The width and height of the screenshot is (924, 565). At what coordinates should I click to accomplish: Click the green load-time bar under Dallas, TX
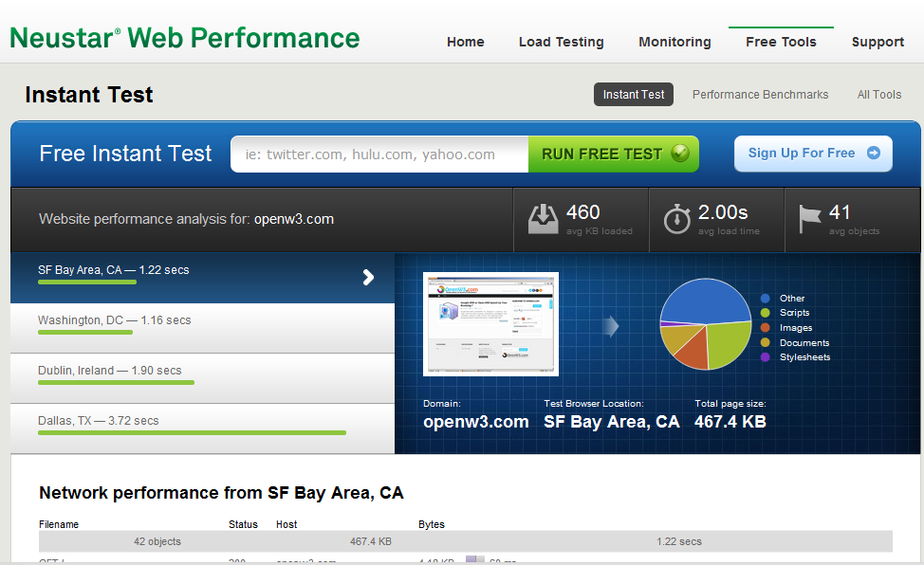click(193, 433)
